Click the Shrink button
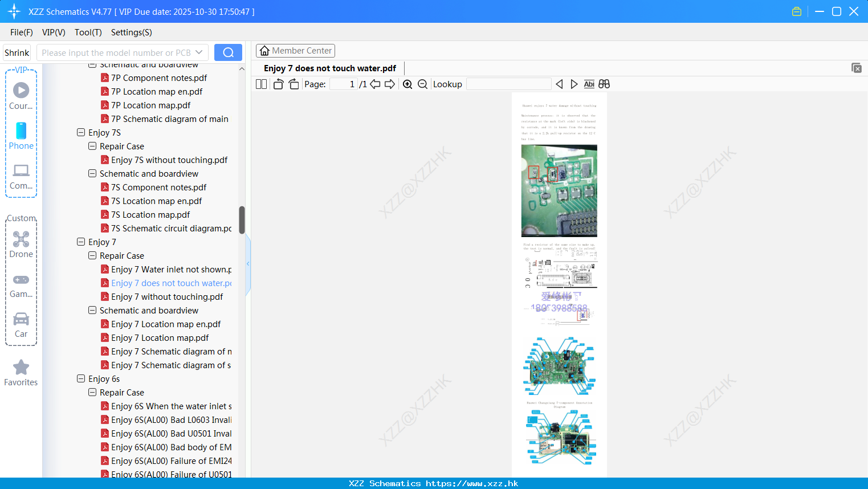This screenshot has width=868, height=489. coord(17,52)
